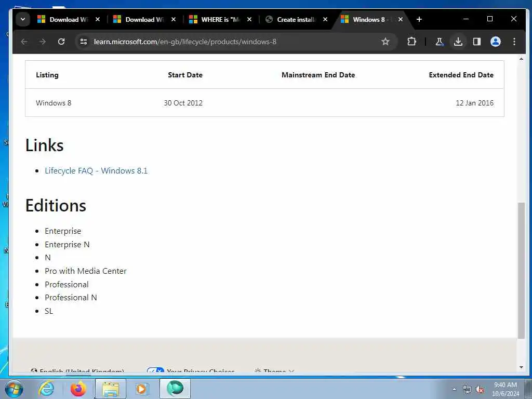Image resolution: width=532 pixels, height=399 pixels.
Task: Go back to previous page
Action: click(x=24, y=42)
